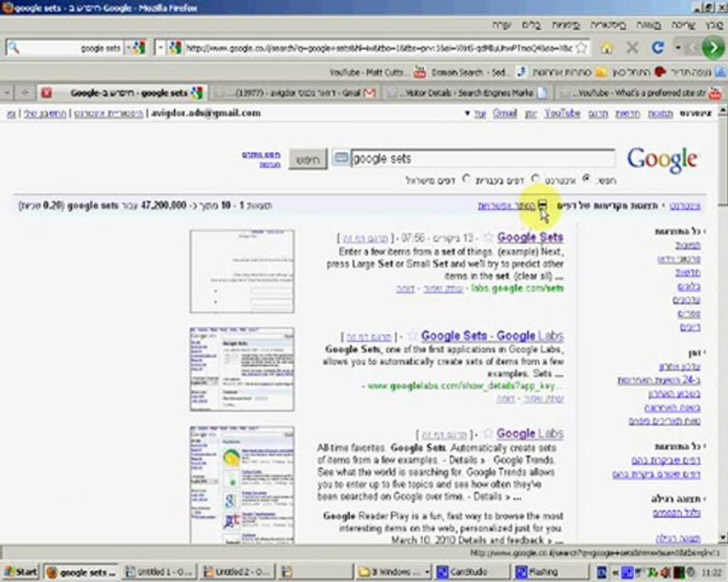Star the Google Labs result
This screenshot has height=582, width=728.
point(488,433)
